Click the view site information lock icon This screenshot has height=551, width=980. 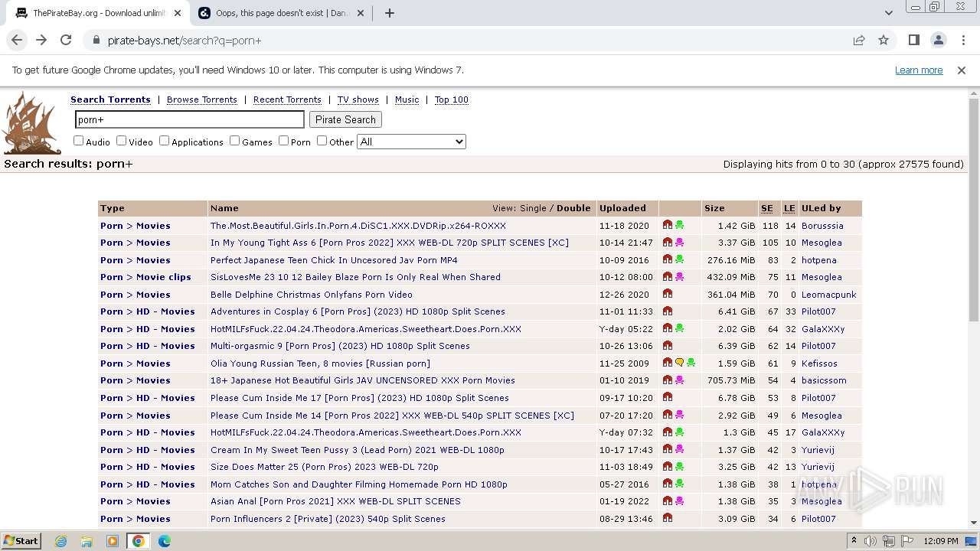coord(96,40)
